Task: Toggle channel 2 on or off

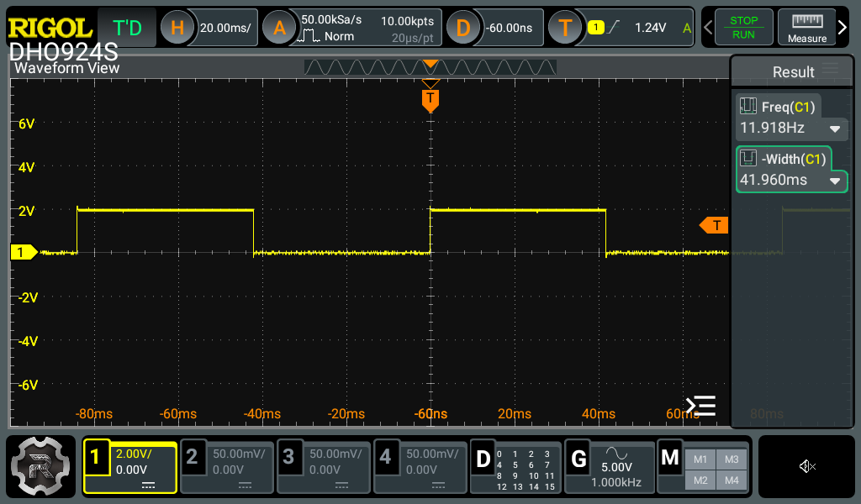Action: coord(192,457)
